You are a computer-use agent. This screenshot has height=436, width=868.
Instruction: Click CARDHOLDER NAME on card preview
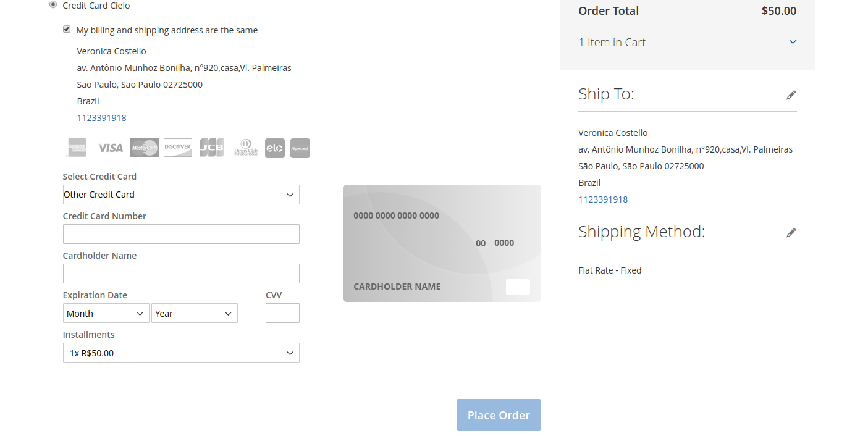(397, 287)
